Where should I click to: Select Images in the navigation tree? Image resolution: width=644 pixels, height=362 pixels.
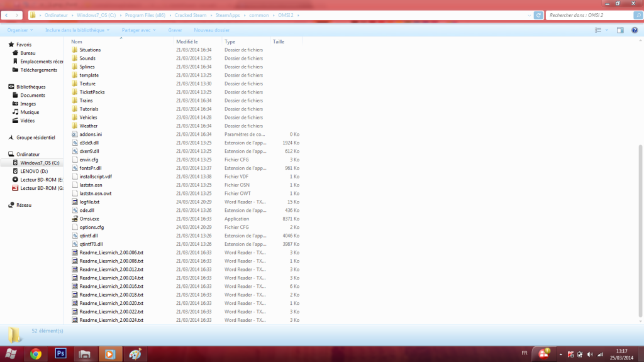28,104
